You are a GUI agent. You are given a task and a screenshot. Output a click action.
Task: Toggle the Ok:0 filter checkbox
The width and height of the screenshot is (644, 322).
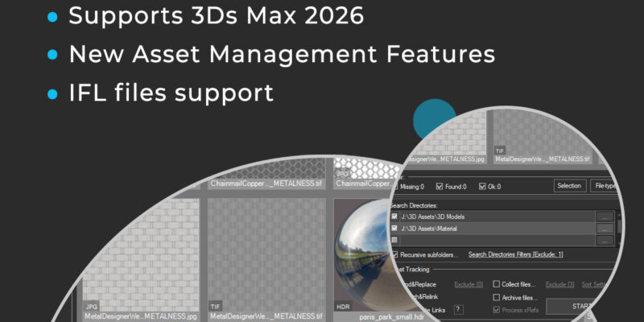click(x=482, y=187)
